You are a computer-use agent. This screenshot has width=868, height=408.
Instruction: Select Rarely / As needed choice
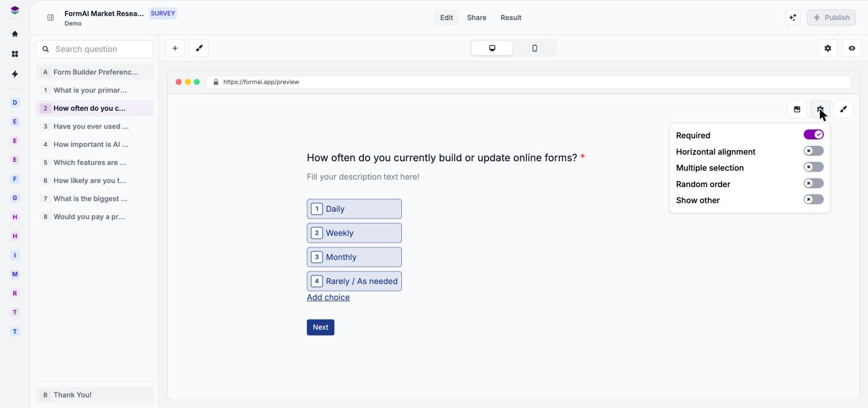354,281
